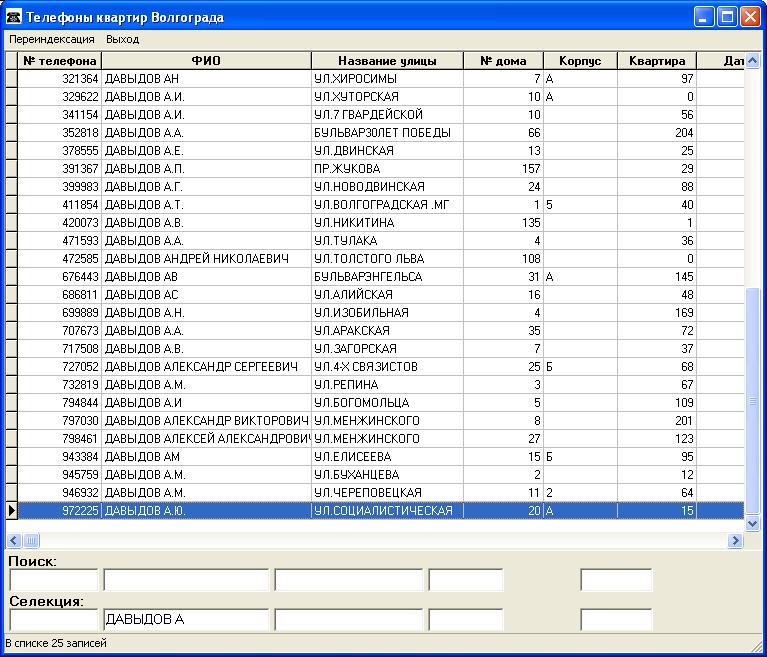Maximize the Телефоны квартир Волгограда window
Screen dimensions: 767x657
coord(728,17)
